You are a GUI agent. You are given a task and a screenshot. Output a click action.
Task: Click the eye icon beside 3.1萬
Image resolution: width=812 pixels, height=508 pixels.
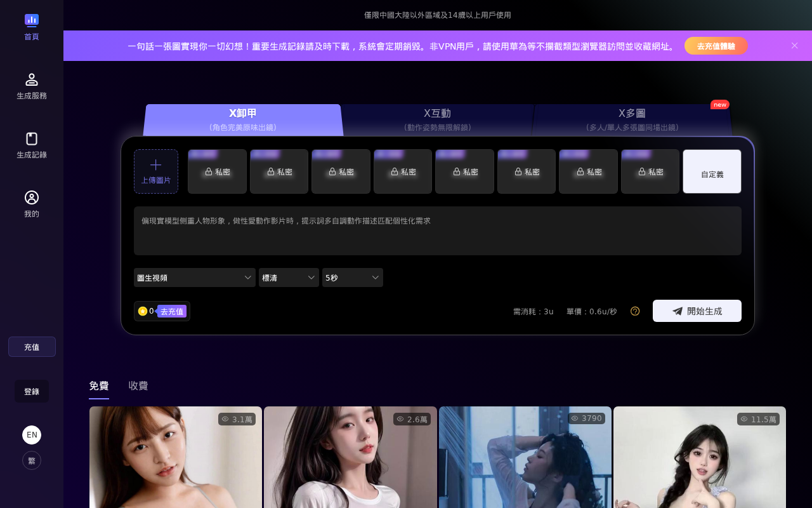pos(225,419)
